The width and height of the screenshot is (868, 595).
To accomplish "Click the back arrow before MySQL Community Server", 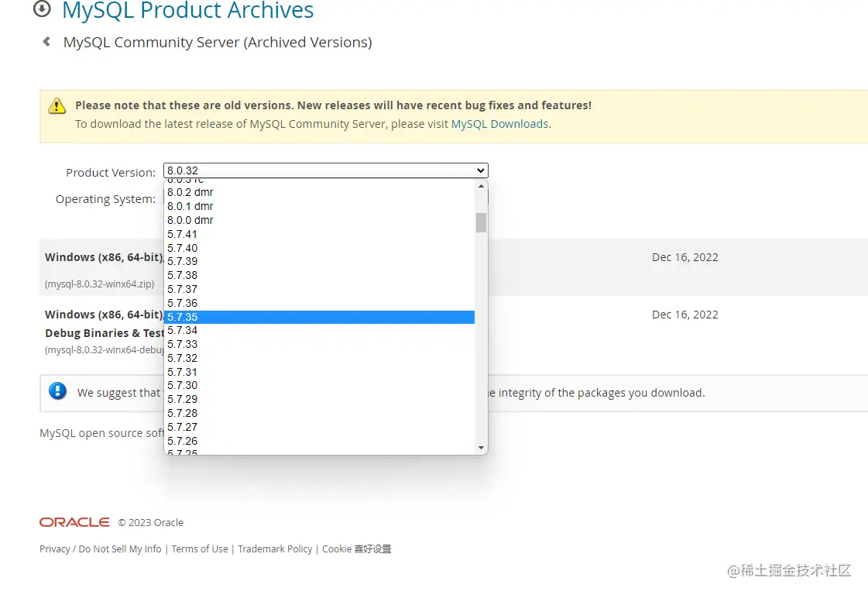I will pyautogui.click(x=46, y=42).
